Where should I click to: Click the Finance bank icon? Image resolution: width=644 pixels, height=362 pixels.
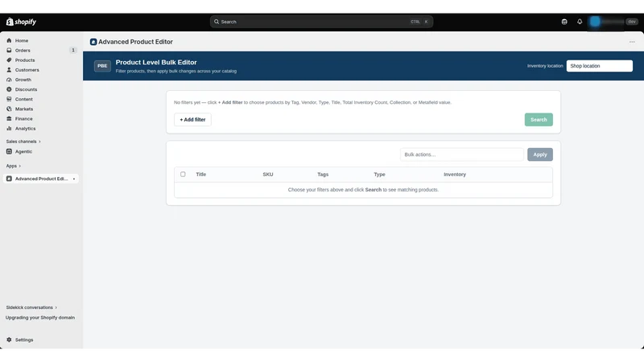pos(9,118)
